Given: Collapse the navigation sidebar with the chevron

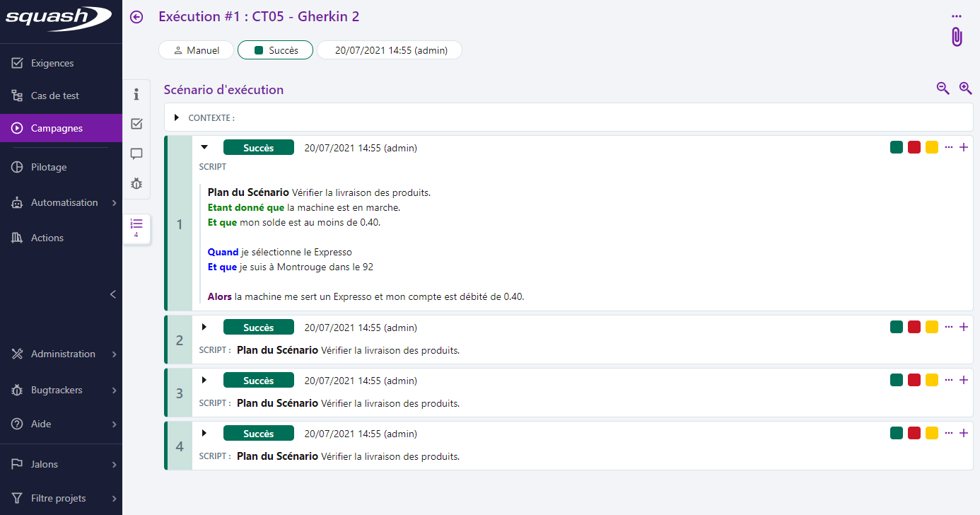Looking at the screenshot, I should tap(112, 294).
